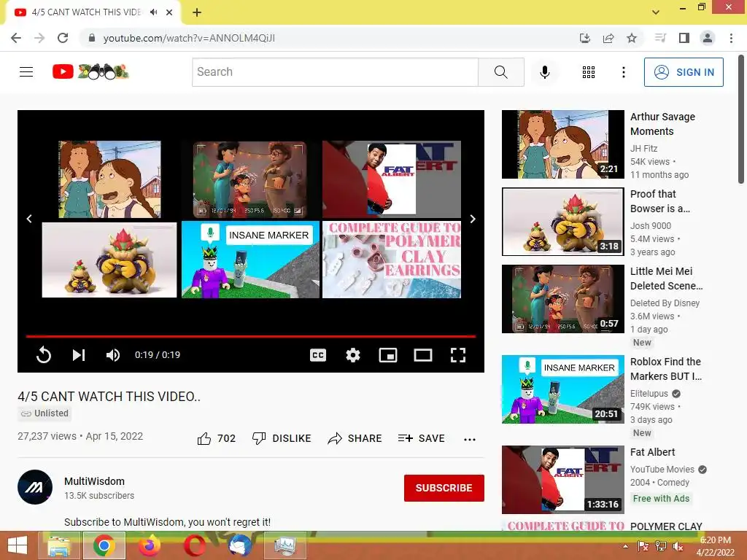The image size is (747, 560).
Task: Click the search magnifier button
Action: [500, 72]
